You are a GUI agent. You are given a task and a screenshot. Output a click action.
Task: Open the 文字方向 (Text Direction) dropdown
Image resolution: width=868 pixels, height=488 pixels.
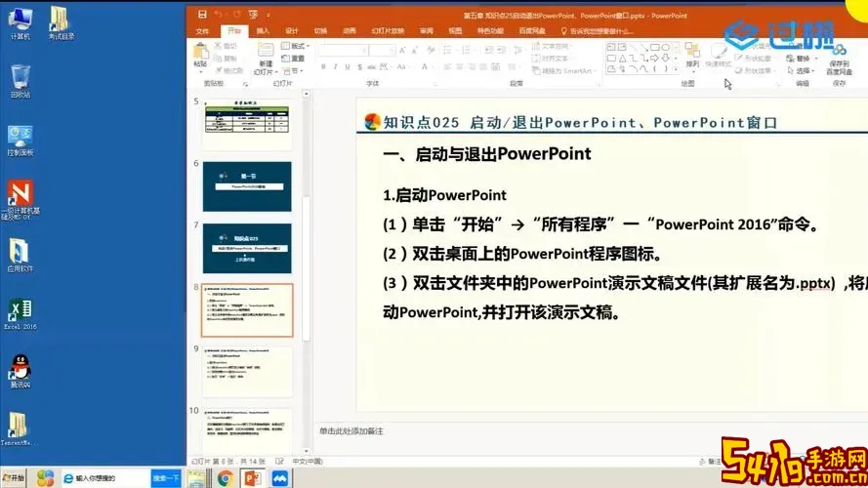pyautogui.click(x=552, y=46)
